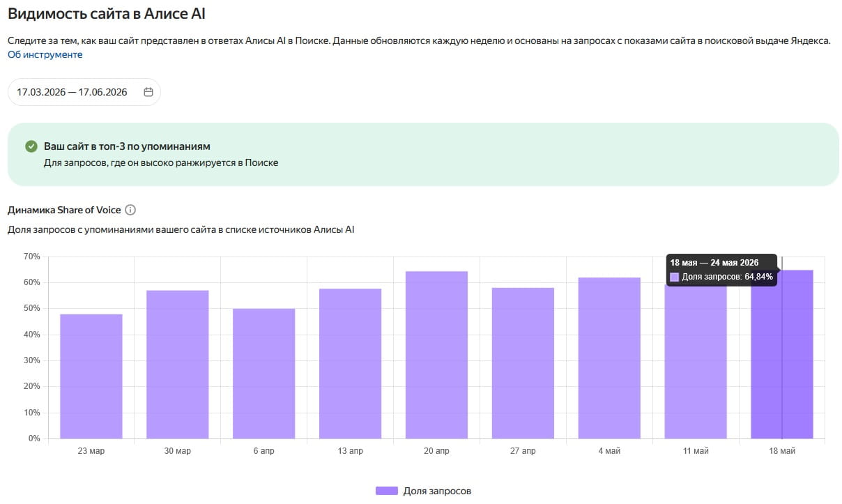Select the 20 апр bar

(x=436, y=355)
